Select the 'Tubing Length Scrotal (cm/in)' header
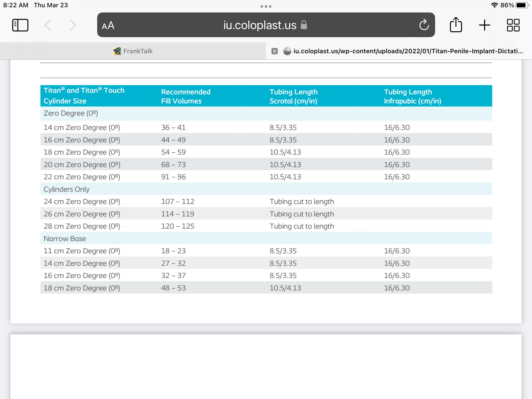 tap(294, 96)
